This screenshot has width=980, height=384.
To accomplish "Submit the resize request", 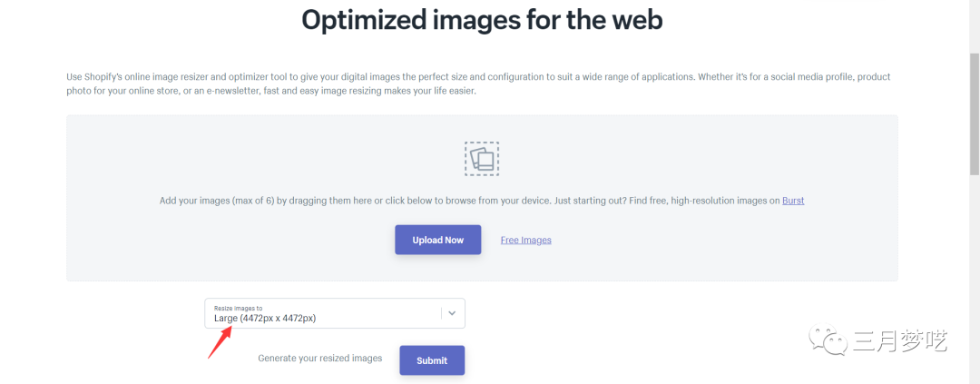I will tap(432, 360).
